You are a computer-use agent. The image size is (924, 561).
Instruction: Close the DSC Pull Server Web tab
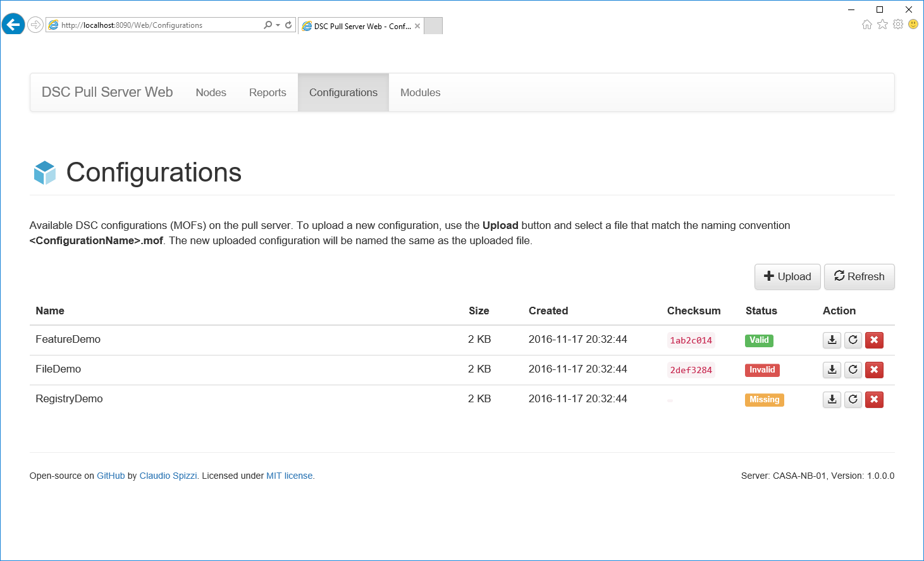point(417,26)
